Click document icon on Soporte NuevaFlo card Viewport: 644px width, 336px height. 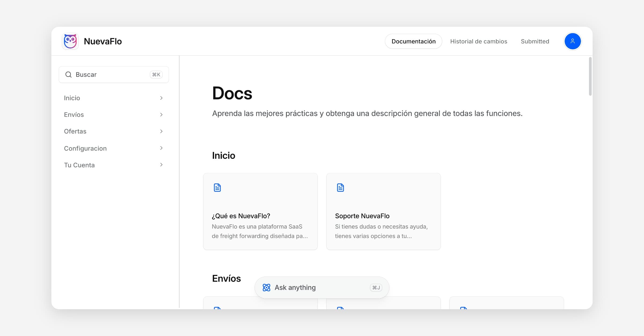(340, 188)
